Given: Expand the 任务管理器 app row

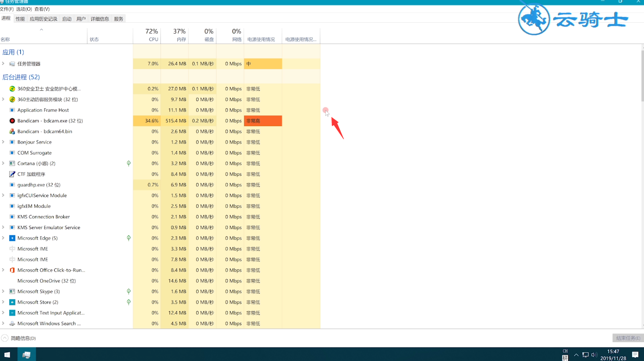Looking at the screenshot, I should pos(3,64).
